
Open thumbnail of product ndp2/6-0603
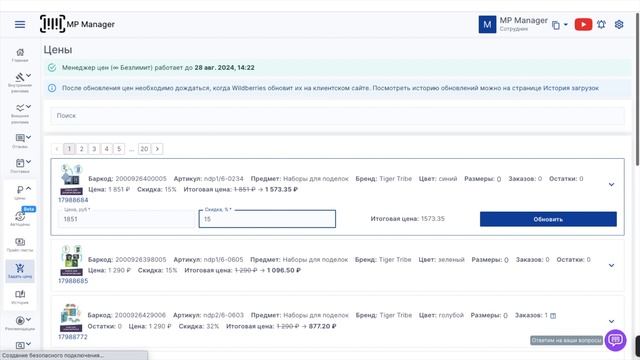click(71, 317)
